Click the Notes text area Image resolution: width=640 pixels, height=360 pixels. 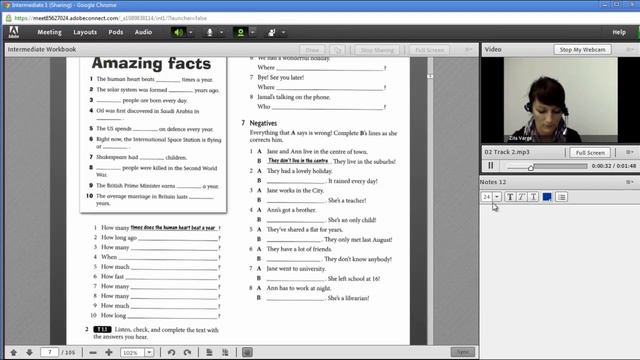(559, 282)
